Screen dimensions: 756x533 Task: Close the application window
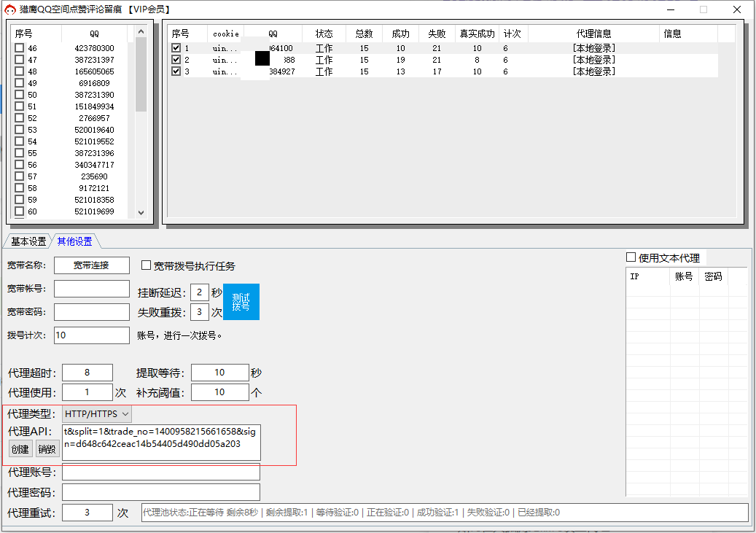737,9
